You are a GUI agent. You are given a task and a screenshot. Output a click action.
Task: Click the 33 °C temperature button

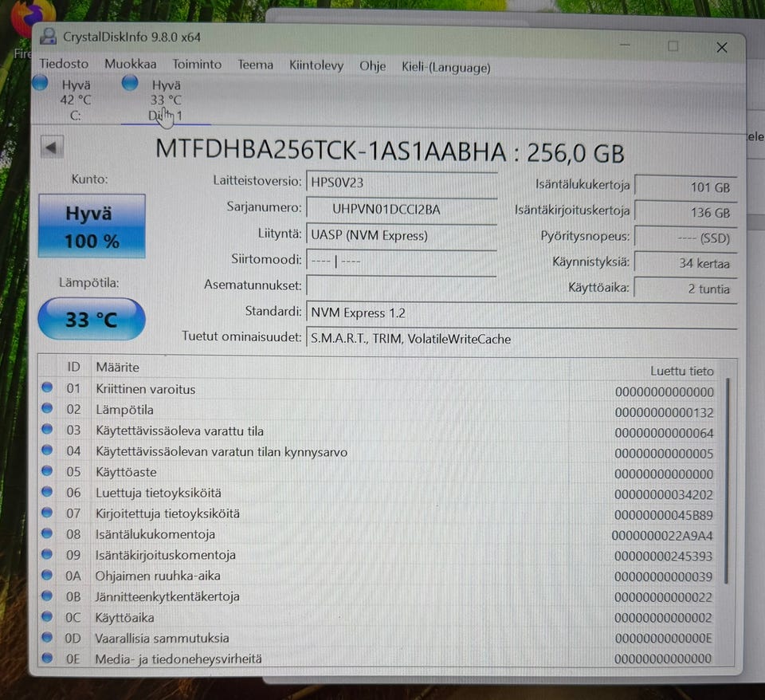point(91,319)
